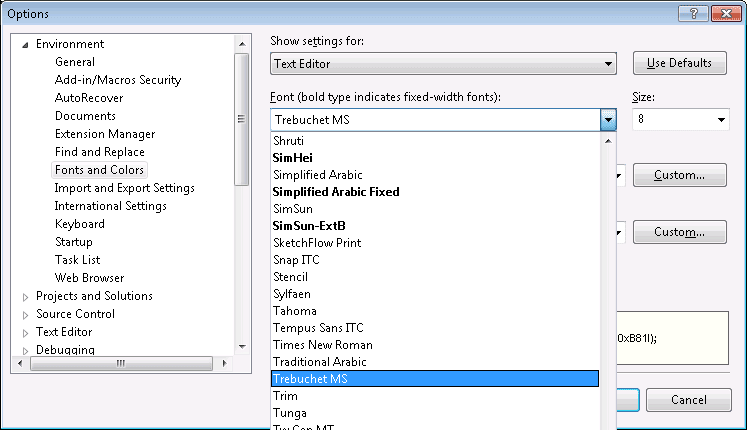The image size is (747, 430).
Task: Open the font Size dropdown
Action: (x=722, y=120)
